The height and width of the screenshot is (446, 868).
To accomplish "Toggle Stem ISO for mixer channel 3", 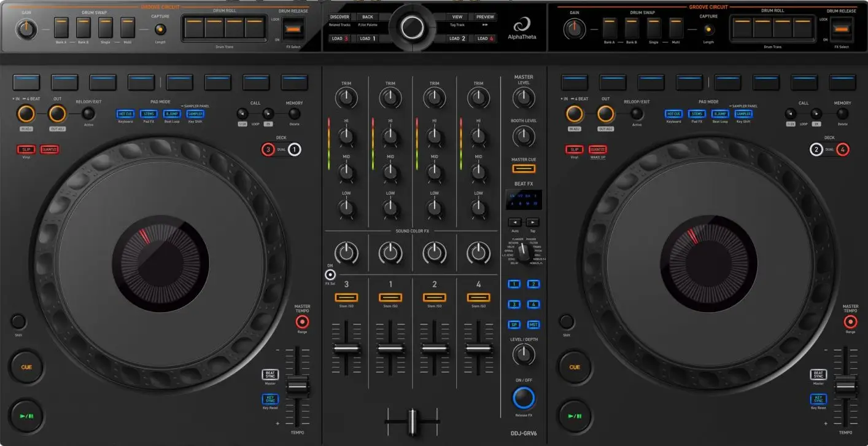I will (x=346, y=298).
